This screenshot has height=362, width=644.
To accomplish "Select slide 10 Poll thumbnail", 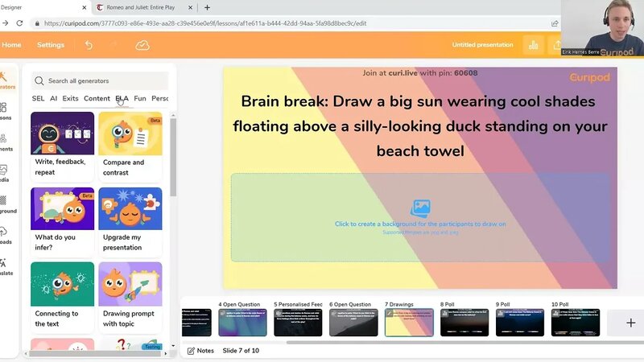I will pos(576,323).
